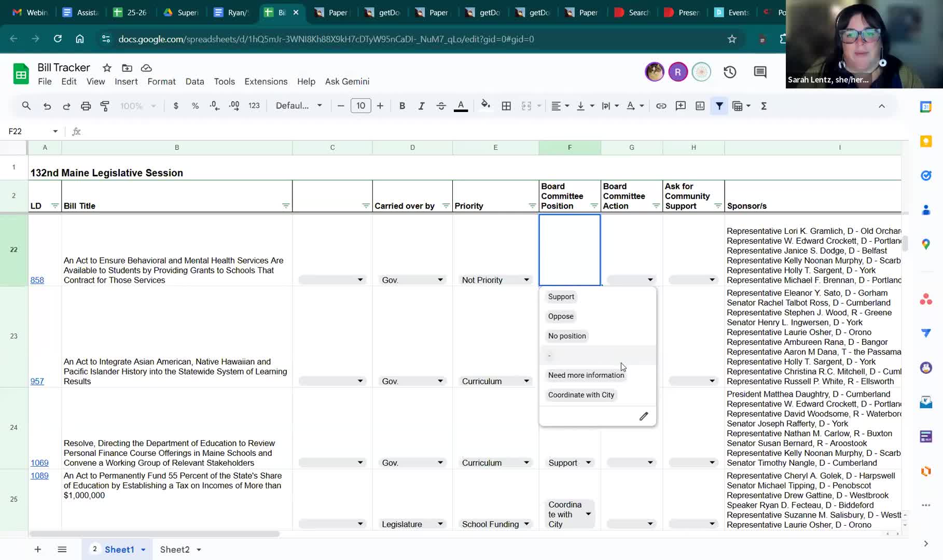Toggle bold formatting
This screenshot has height=560, width=943.
click(402, 106)
